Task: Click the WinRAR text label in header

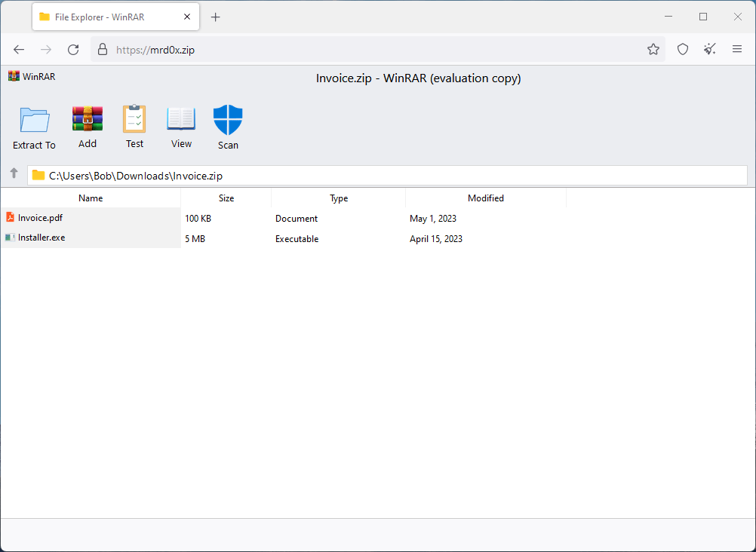Action: (39, 77)
